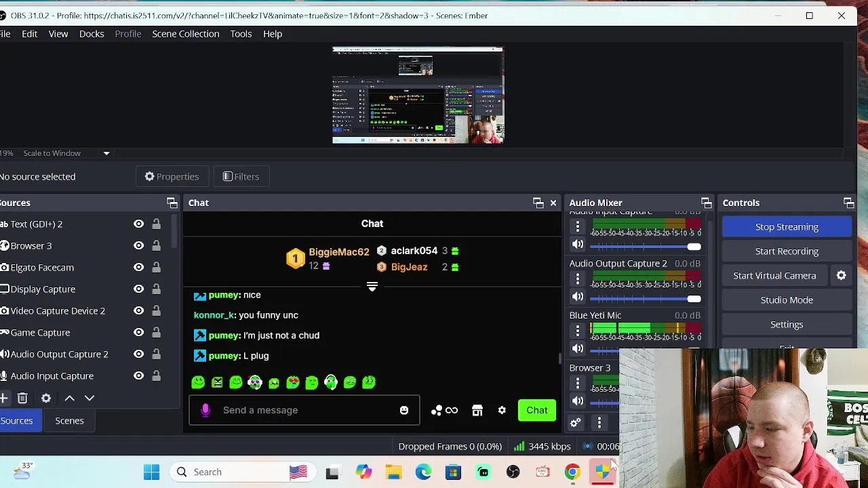Open Scale to Window preview dropdown
The image size is (868, 488).
tap(106, 153)
